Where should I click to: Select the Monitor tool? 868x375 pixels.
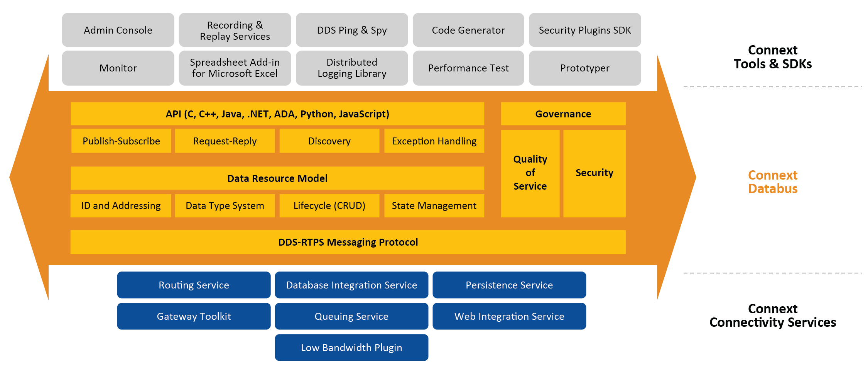pos(118,68)
